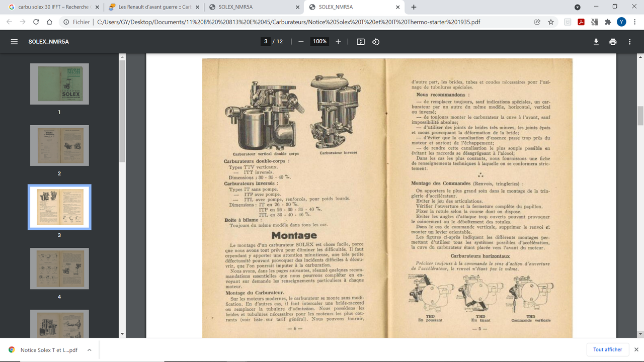Zoom out with the minus button
The image size is (644, 362).
click(301, 42)
